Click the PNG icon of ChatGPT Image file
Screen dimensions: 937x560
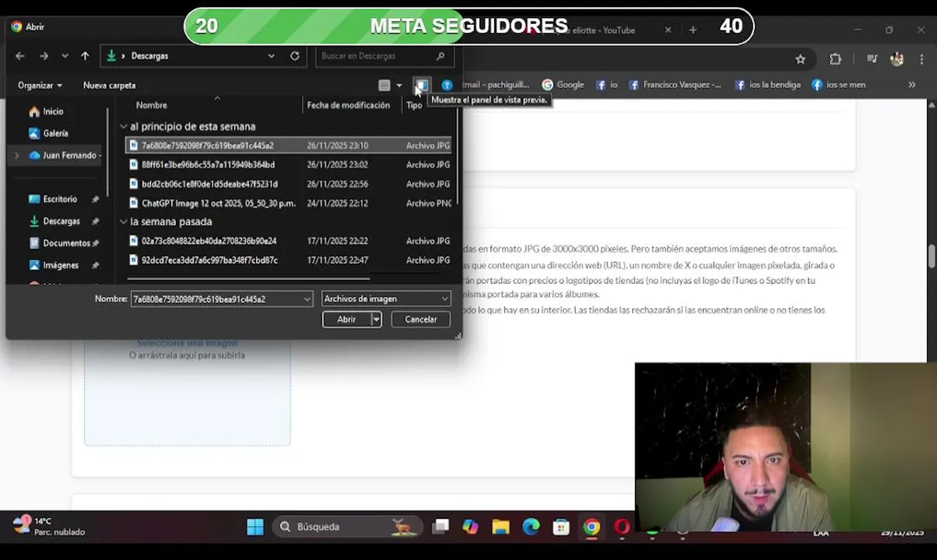[134, 203]
